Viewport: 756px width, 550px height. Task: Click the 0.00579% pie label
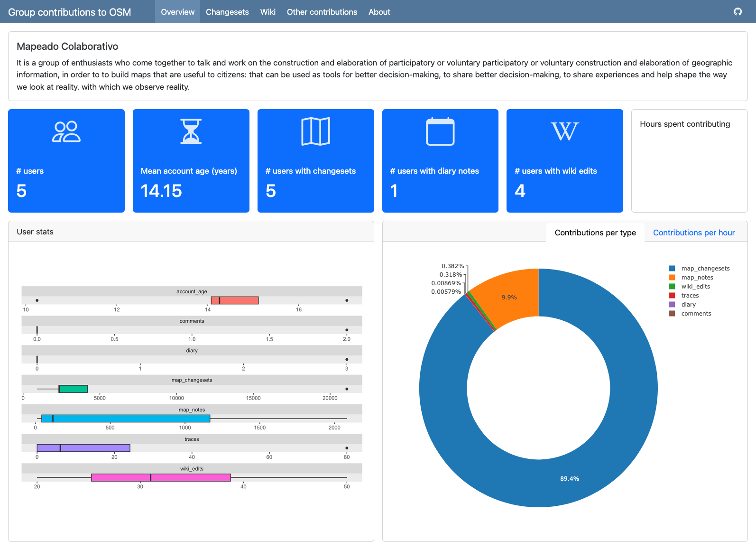click(x=446, y=292)
